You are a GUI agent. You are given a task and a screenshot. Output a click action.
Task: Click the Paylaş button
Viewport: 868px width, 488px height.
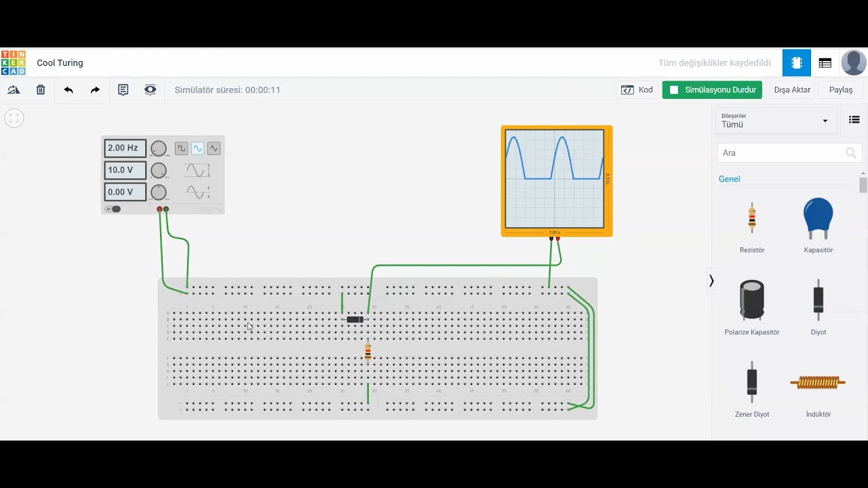[841, 90]
